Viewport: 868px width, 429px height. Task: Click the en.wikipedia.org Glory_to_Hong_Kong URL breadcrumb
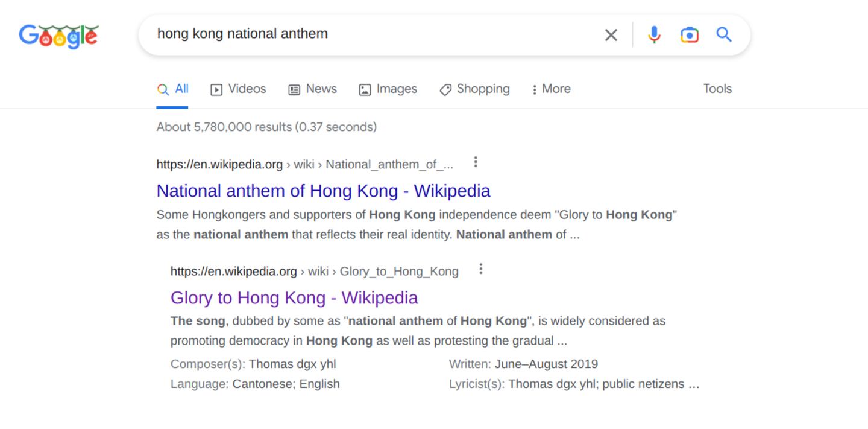314,271
